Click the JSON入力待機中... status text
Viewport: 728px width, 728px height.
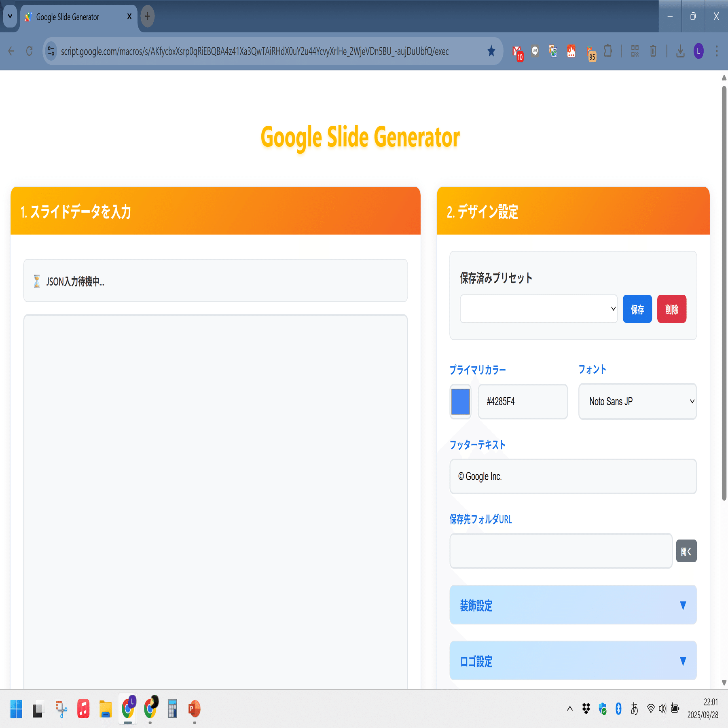click(x=75, y=281)
